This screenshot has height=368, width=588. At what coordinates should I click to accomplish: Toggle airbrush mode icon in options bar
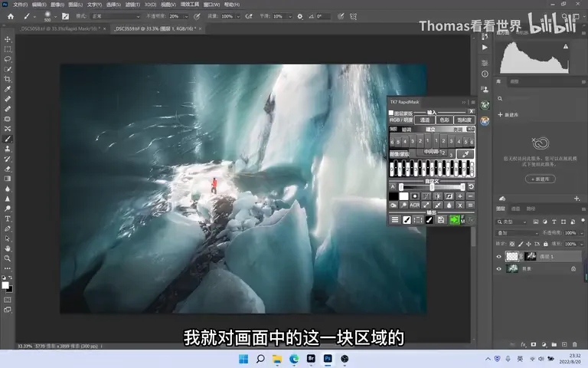(x=249, y=17)
